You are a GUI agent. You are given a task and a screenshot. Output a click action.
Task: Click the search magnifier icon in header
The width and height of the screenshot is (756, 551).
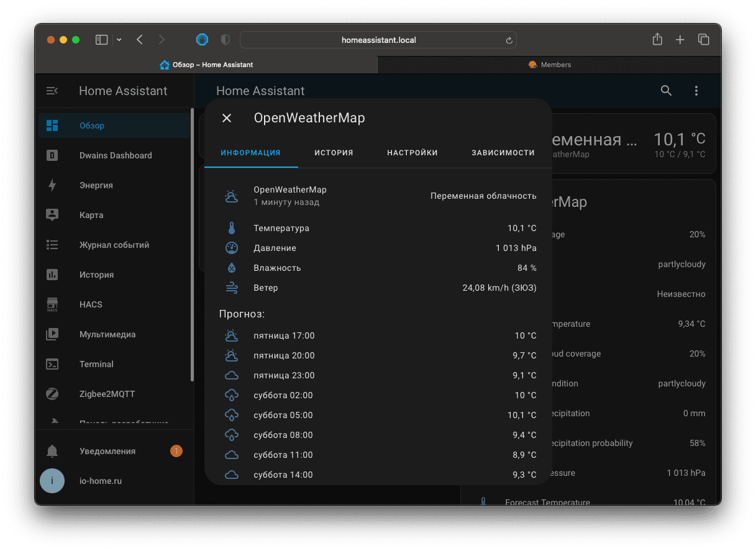[666, 91]
